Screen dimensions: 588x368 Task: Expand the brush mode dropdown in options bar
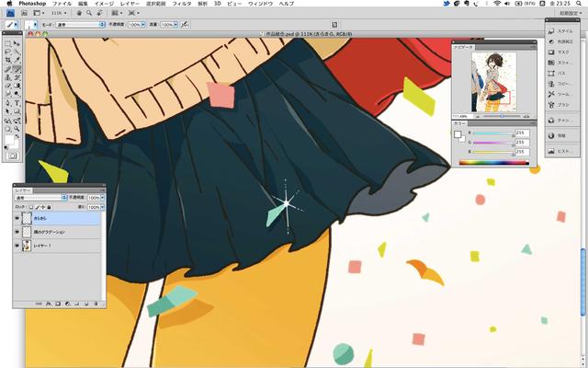81,25
